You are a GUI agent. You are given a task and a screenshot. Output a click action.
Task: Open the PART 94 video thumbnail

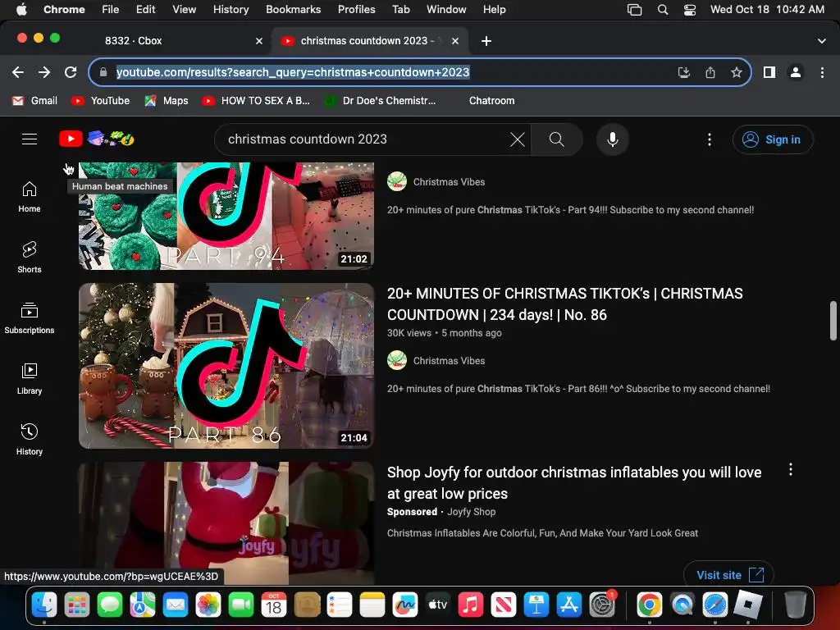pos(226,216)
